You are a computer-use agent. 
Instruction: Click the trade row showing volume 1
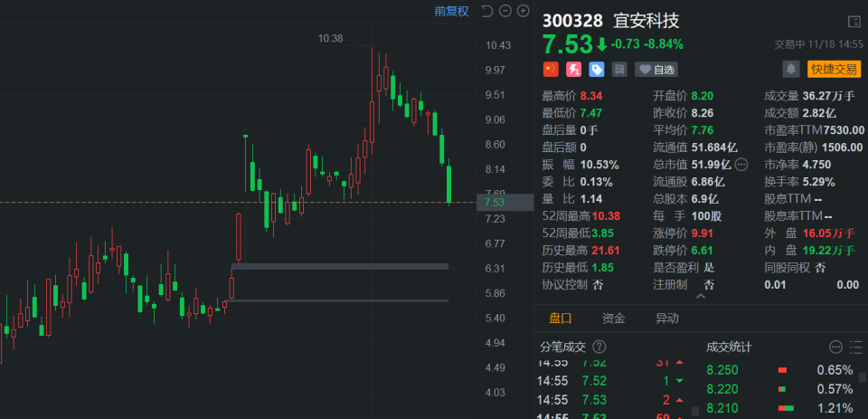[x=610, y=381]
